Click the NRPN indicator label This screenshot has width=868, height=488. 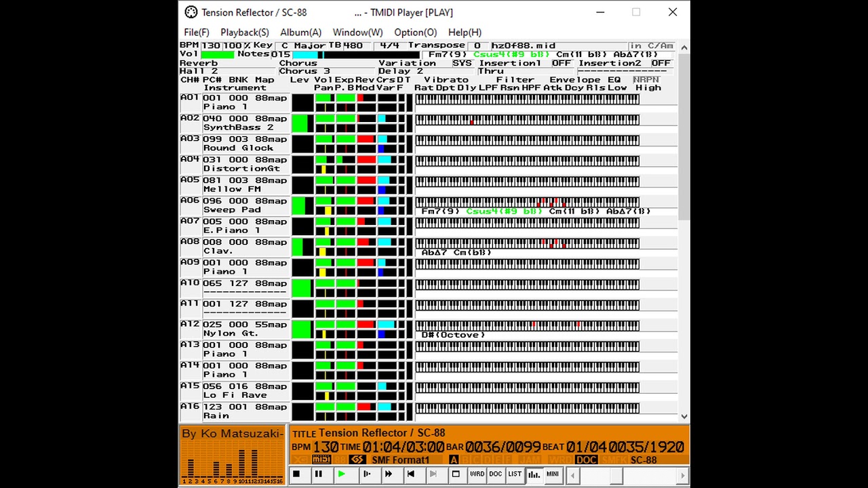tap(646, 79)
